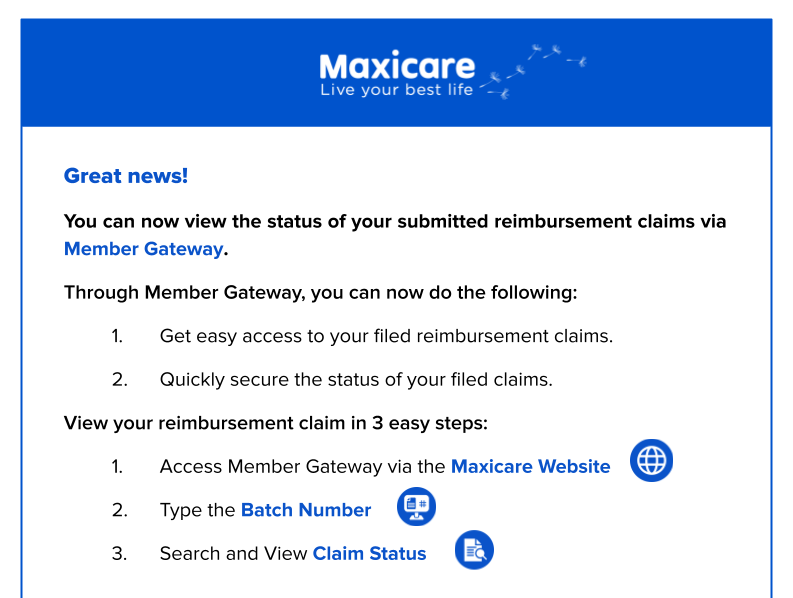Click 'Live your best life' tagline
This screenshot has height=598, width=793.
tap(396, 90)
